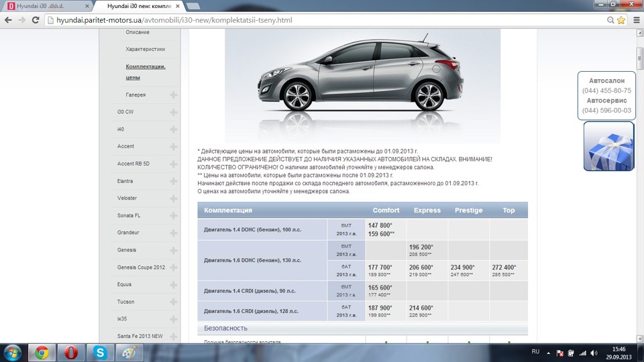Image resolution: width=644 pixels, height=362 pixels.
Task: Click the page scrollbar up arrow
Action: [x=639, y=33]
